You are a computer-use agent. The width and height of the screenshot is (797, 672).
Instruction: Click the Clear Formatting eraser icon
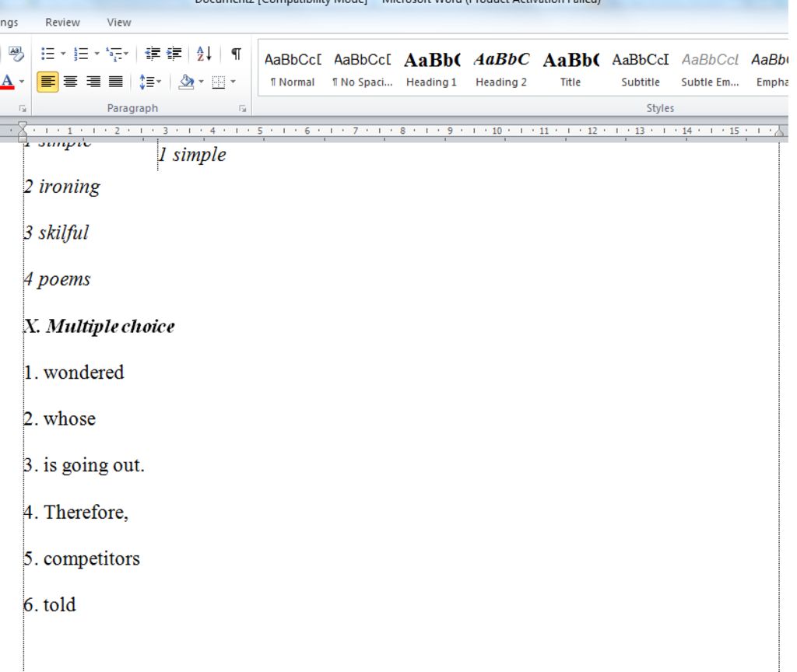coord(16,54)
